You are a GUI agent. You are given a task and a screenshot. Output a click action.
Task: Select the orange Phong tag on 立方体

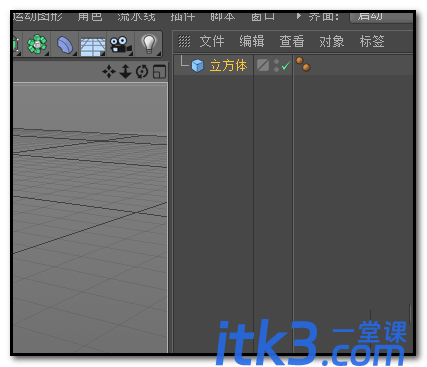303,64
